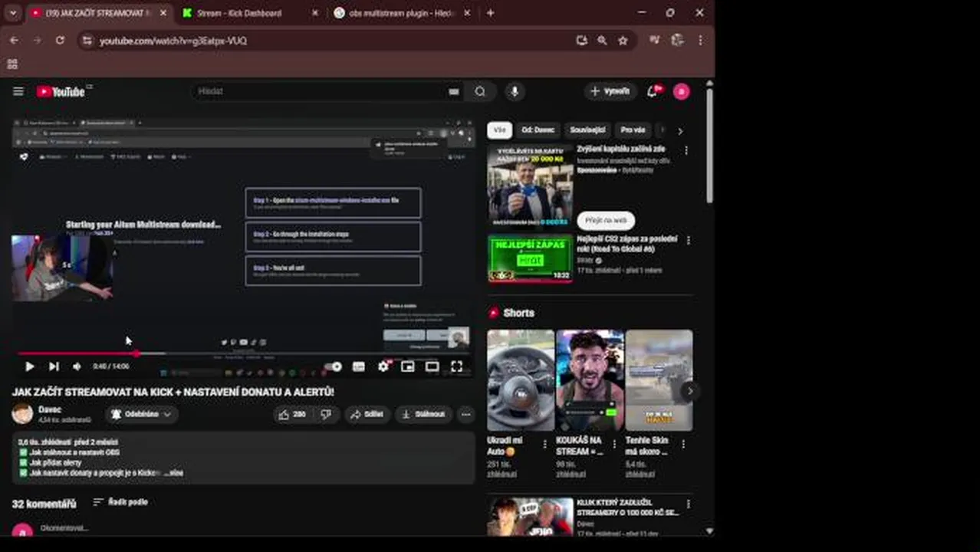Click the search magnifier button

click(480, 91)
